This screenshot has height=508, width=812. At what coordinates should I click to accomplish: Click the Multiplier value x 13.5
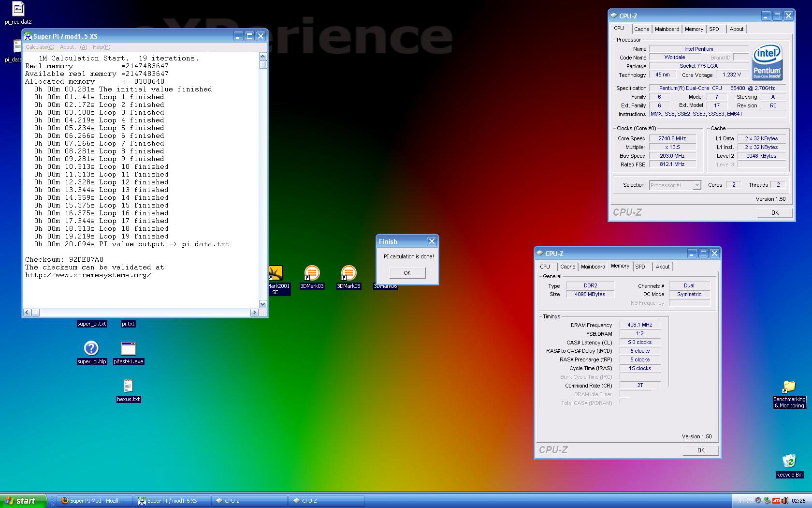coord(672,147)
